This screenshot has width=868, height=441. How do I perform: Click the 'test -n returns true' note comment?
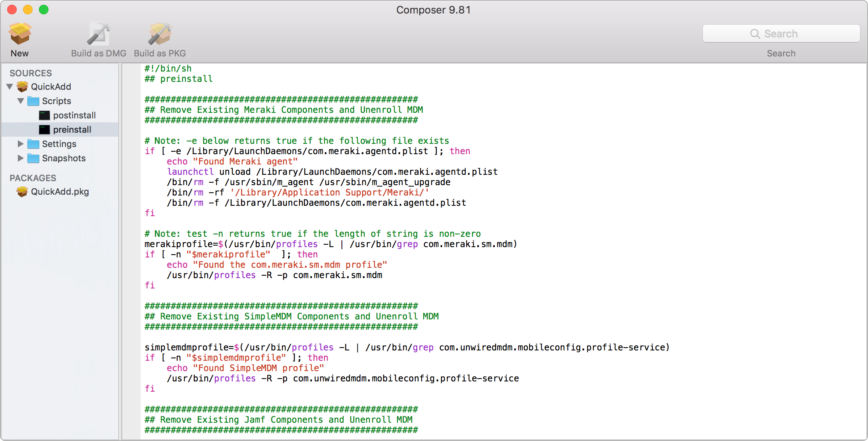(312, 234)
